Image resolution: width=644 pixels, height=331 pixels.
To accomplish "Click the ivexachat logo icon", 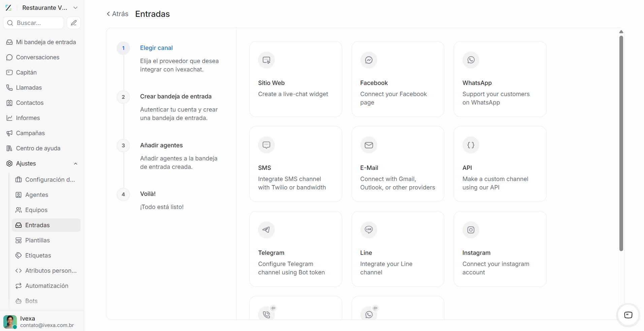I will pos(9,8).
